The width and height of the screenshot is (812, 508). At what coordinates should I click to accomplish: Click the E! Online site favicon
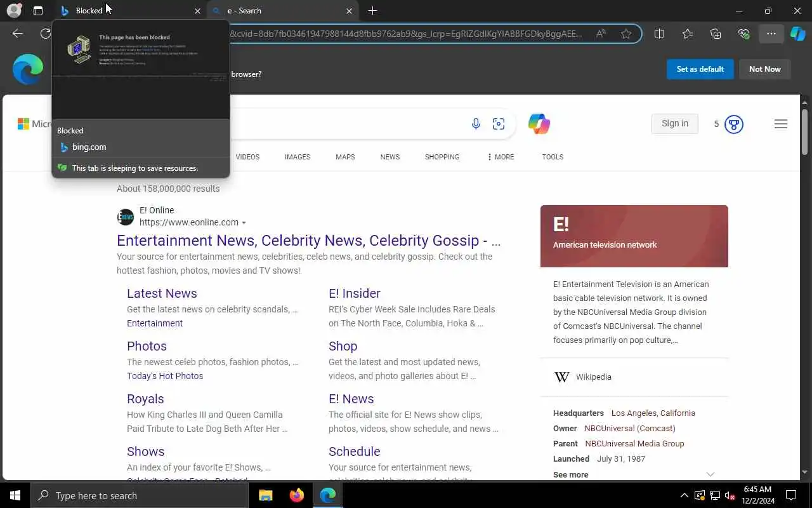(126, 217)
